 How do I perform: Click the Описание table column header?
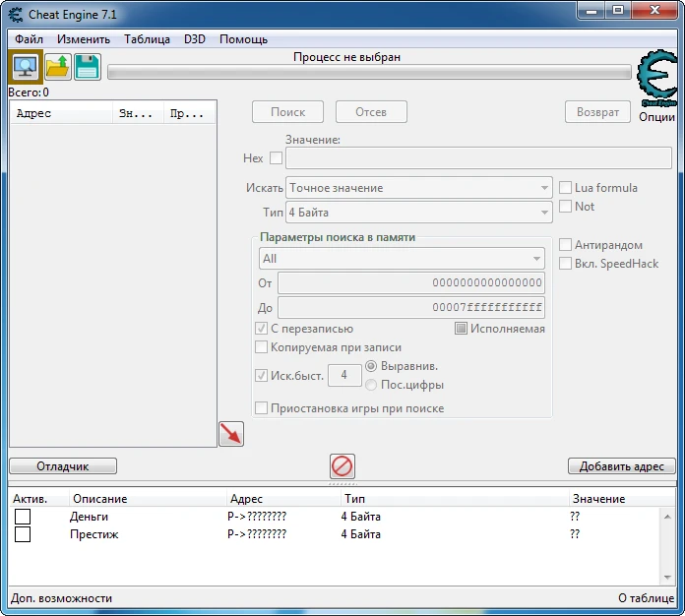pyautogui.click(x=148, y=499)
